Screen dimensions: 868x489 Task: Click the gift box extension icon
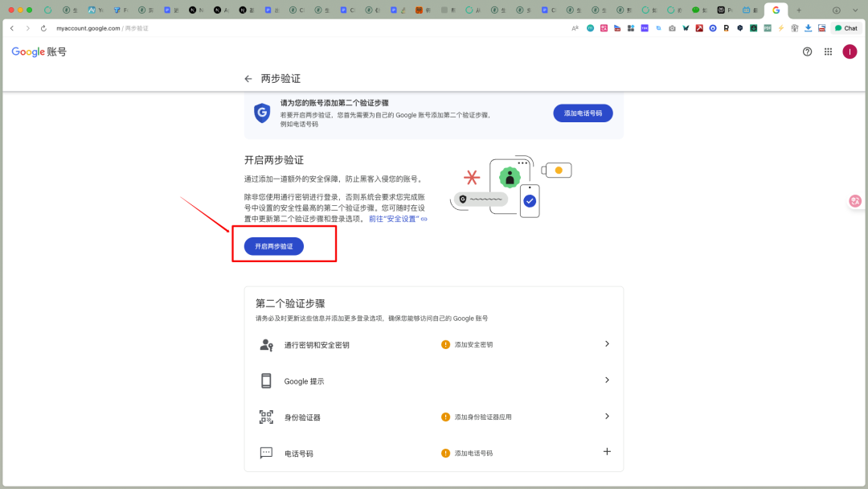794,28
